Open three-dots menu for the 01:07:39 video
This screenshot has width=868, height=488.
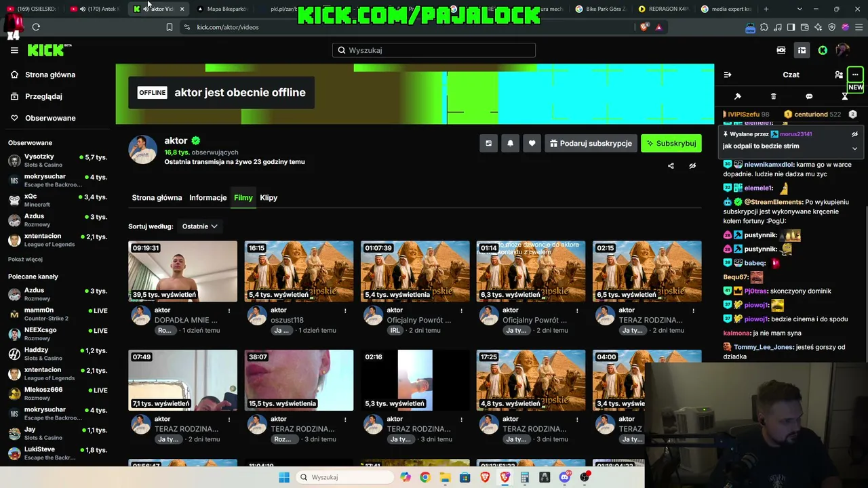click(x=460, y=311)
